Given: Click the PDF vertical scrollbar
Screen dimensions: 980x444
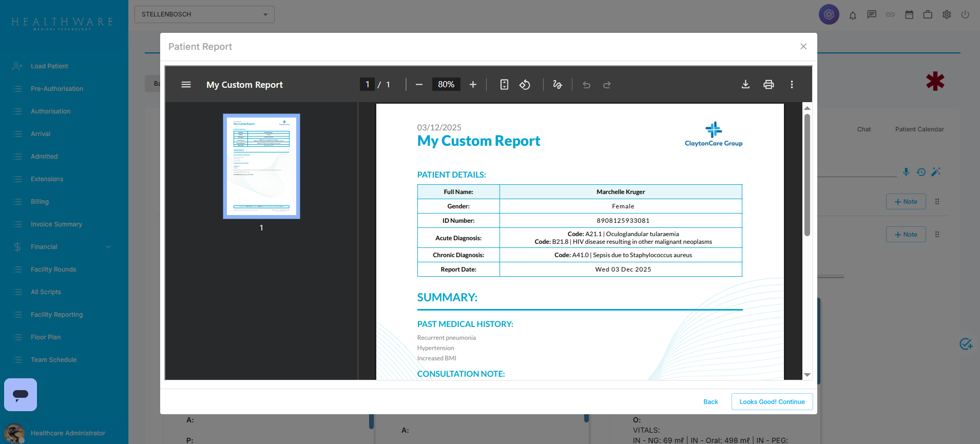Looking at the screenshot, I should click(807, 175).
